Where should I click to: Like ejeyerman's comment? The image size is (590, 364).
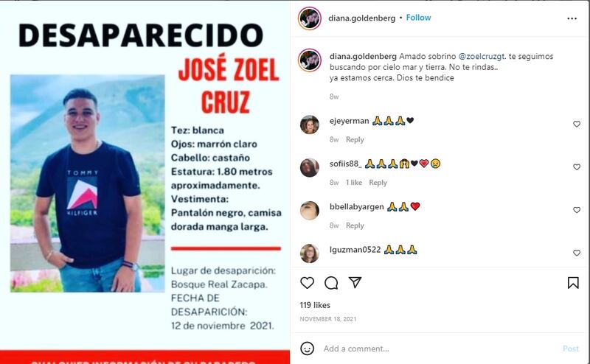(577, 124)
